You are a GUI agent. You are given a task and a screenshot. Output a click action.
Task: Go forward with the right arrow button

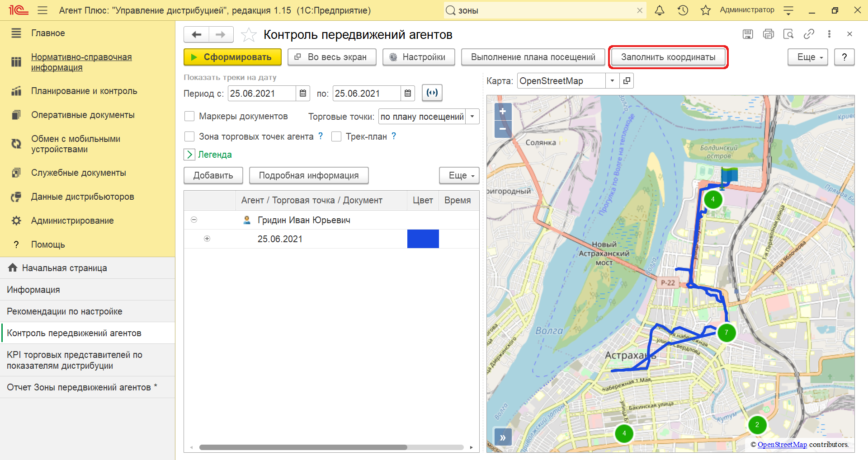(x=221, y=34)
